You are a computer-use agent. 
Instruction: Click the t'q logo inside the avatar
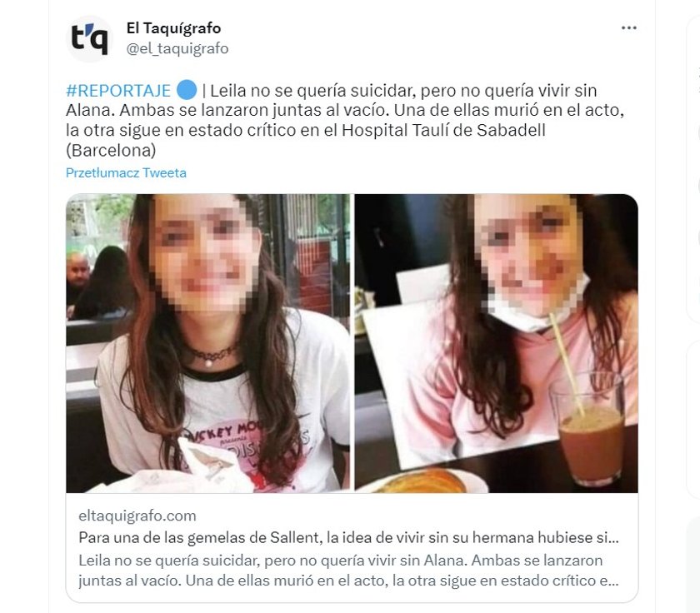coord(89,39)
